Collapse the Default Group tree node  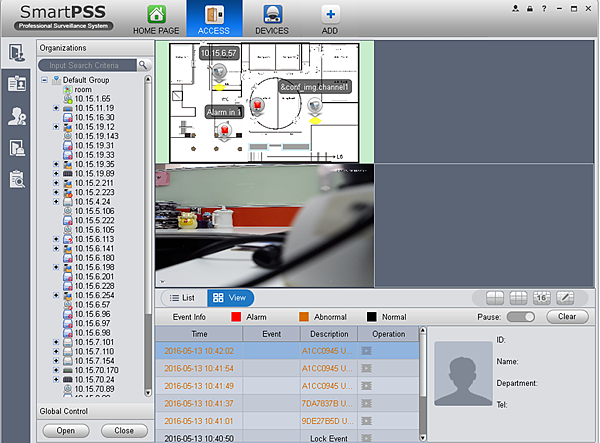pos(45,80)
